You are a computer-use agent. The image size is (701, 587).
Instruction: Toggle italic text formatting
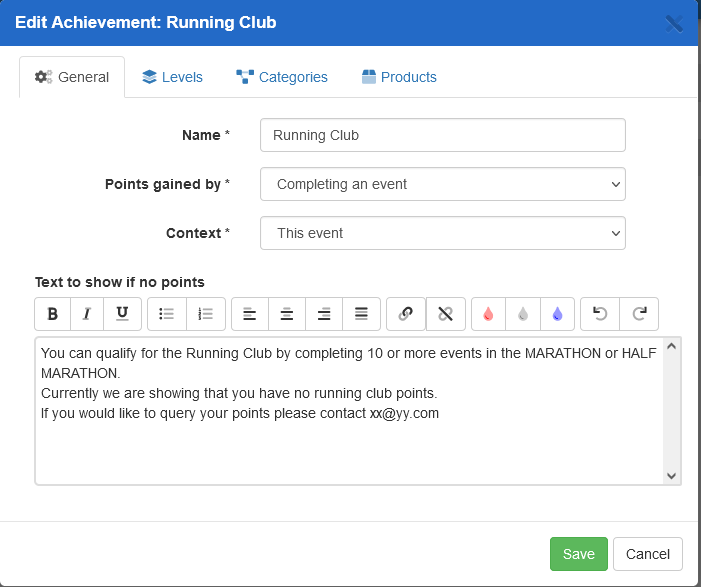(87, 314)
